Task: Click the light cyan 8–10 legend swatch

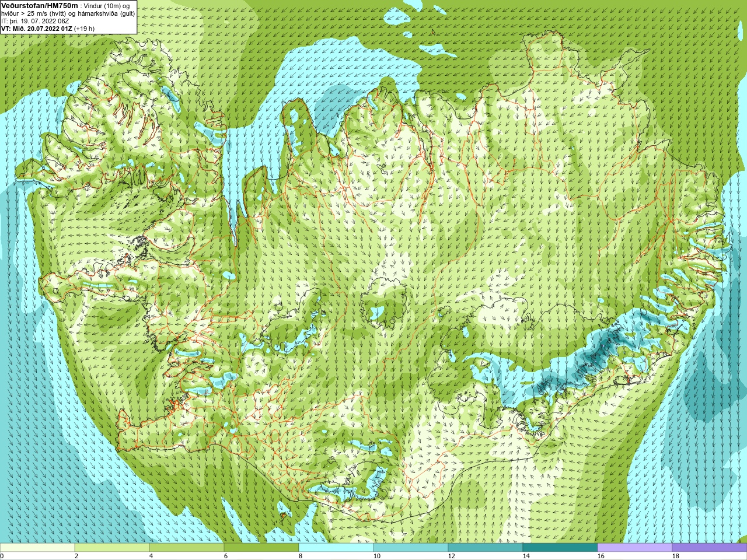Action: pyautogui.click(x=336, y=548)
